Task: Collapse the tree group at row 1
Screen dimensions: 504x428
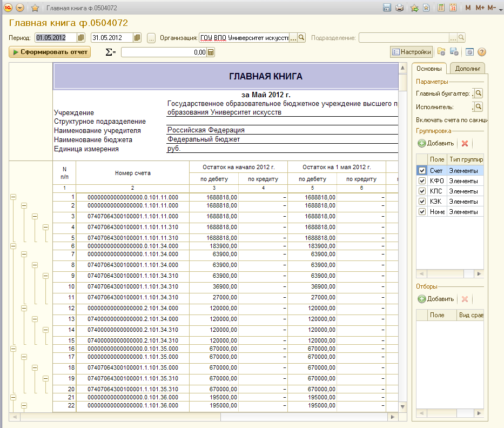Action: coord(14,198)
